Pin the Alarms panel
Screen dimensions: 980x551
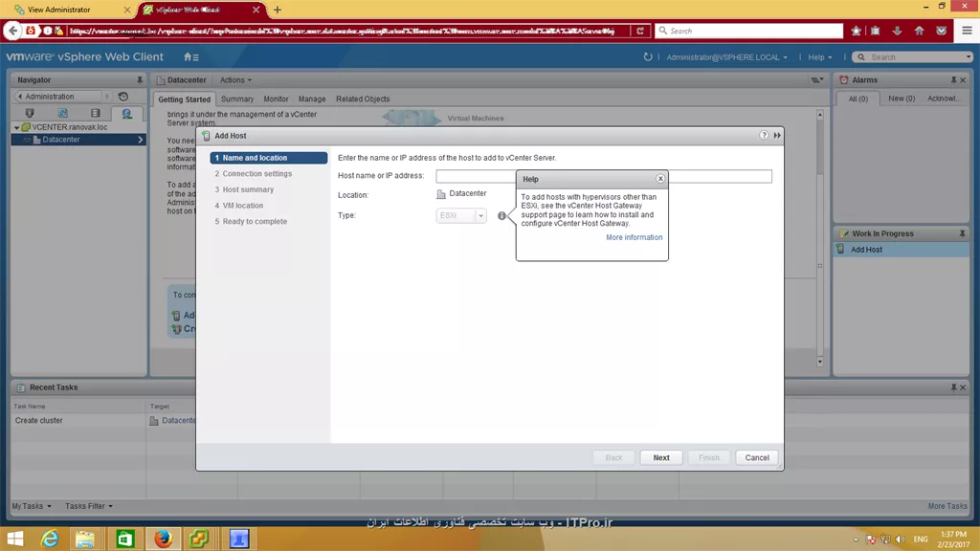954,80
